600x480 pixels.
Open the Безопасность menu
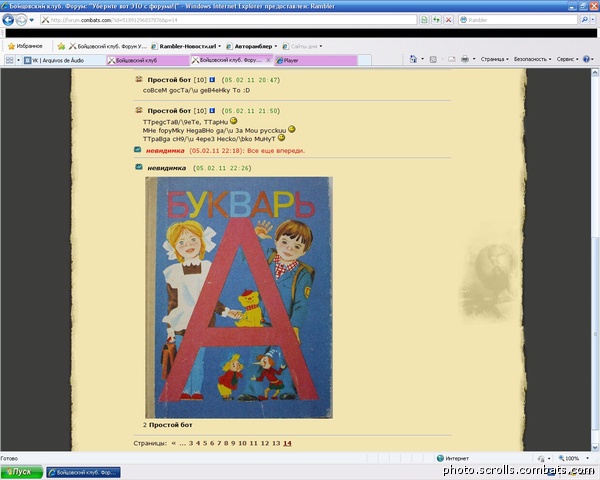click(532, 59)
